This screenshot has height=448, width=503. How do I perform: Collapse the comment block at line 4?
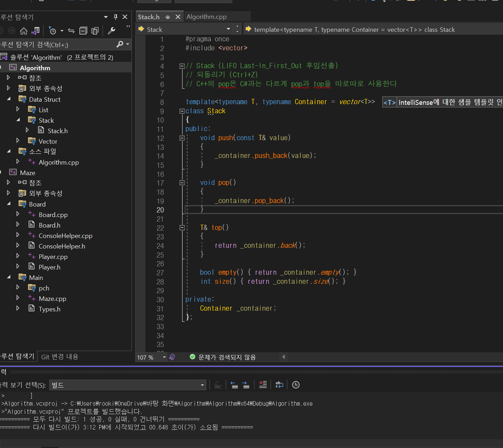[182, 66]
